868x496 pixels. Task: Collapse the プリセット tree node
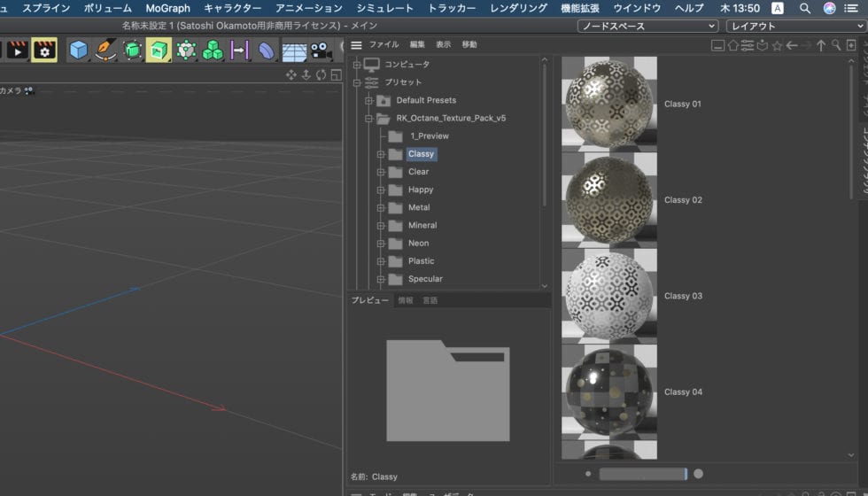(357, 82)
